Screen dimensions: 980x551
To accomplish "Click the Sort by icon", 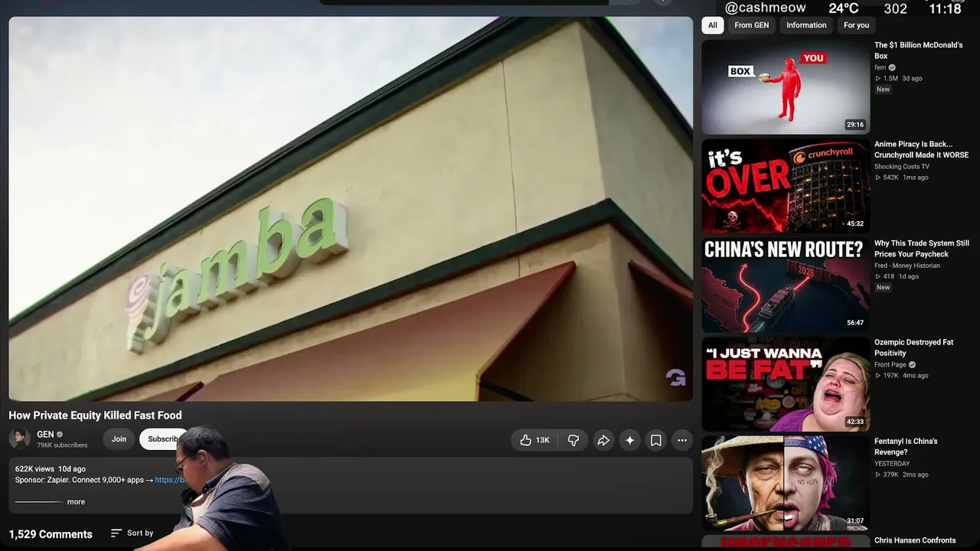I will 116,533.
